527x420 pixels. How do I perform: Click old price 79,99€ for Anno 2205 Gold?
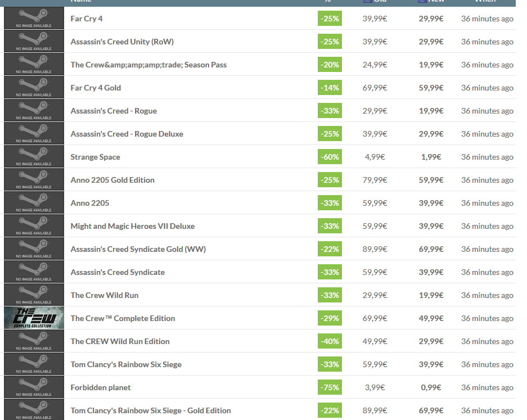tap(375, 180)
